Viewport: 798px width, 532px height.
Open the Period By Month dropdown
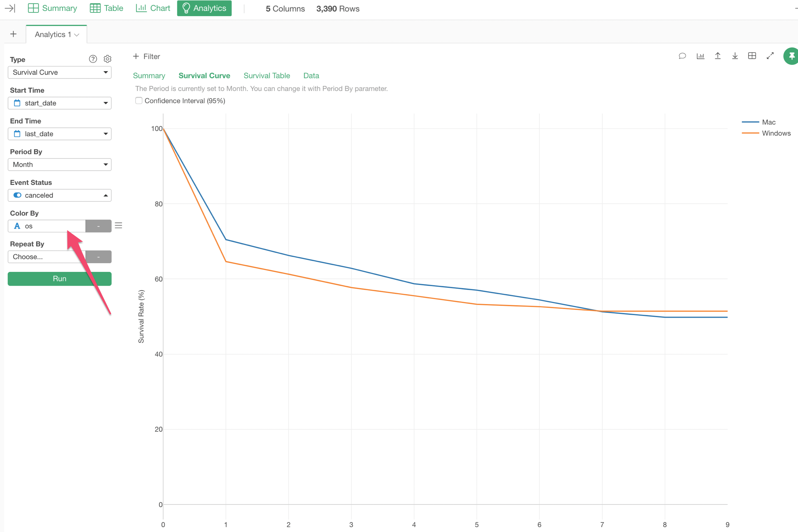coord(59,165)
